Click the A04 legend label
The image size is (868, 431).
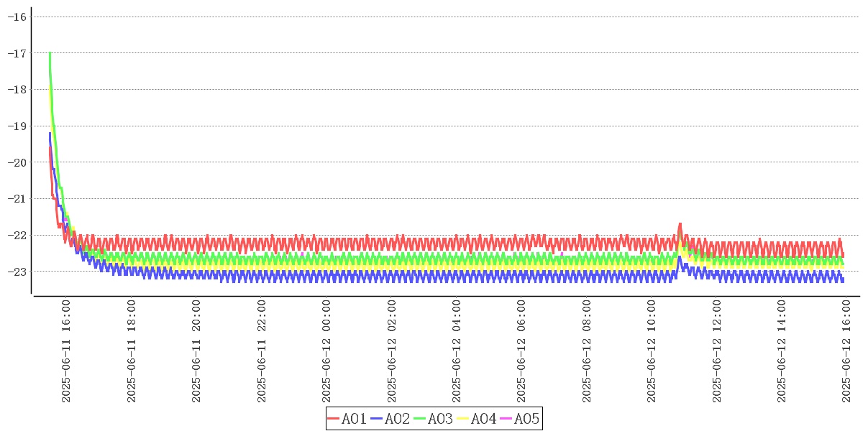(484, 419)
